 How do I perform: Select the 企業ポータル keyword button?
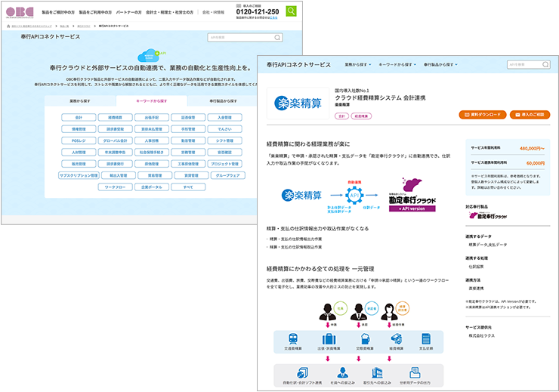coord(152,187)
